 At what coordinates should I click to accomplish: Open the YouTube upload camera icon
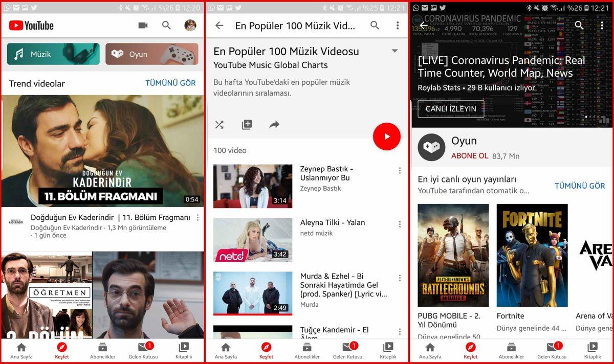pyautogui.click(x=143, y=25)
